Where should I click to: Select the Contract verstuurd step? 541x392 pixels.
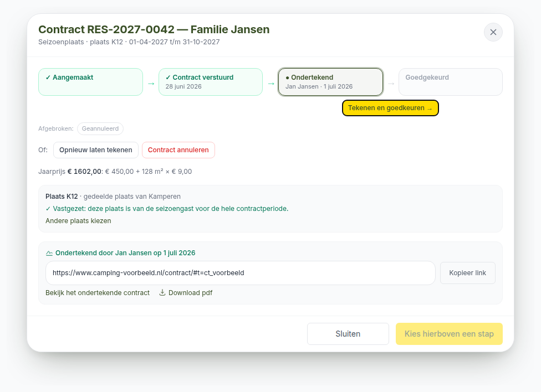[x=211, y=82]
